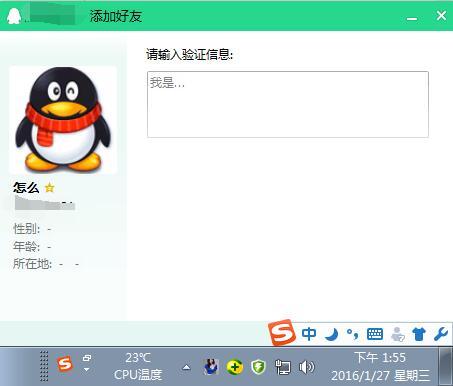
Task: Open the volume speaker tray icon
Action: (x=306, y=367)
